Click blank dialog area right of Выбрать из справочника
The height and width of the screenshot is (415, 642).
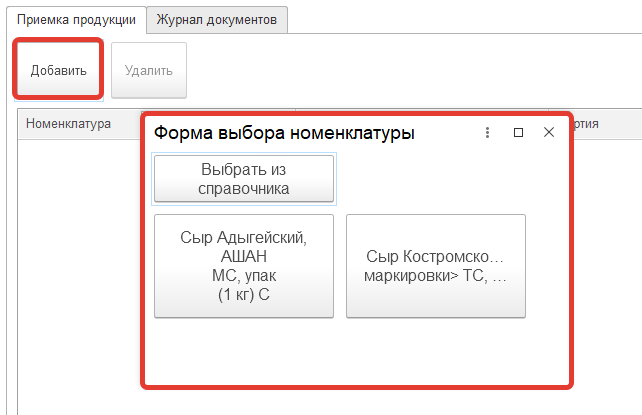click(450, 179)
